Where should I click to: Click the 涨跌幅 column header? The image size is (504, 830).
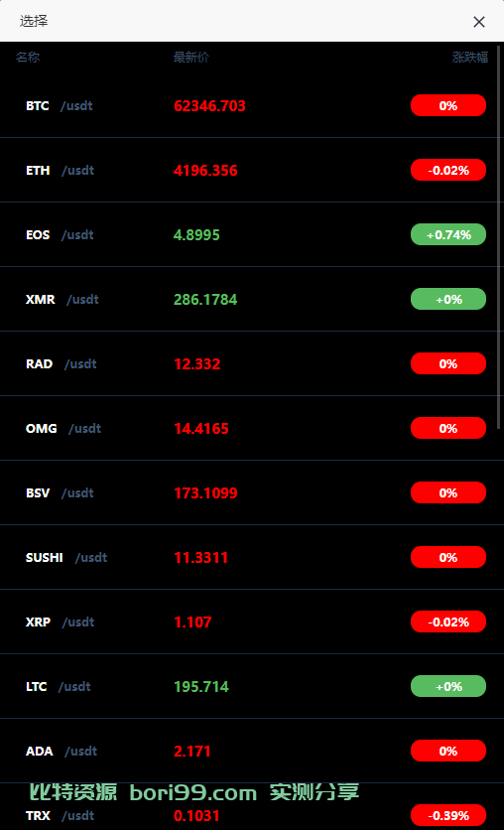point(469,58)
